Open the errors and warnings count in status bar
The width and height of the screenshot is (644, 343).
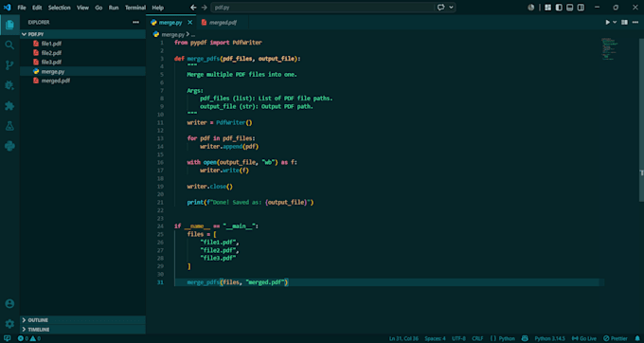pos(29,338)
